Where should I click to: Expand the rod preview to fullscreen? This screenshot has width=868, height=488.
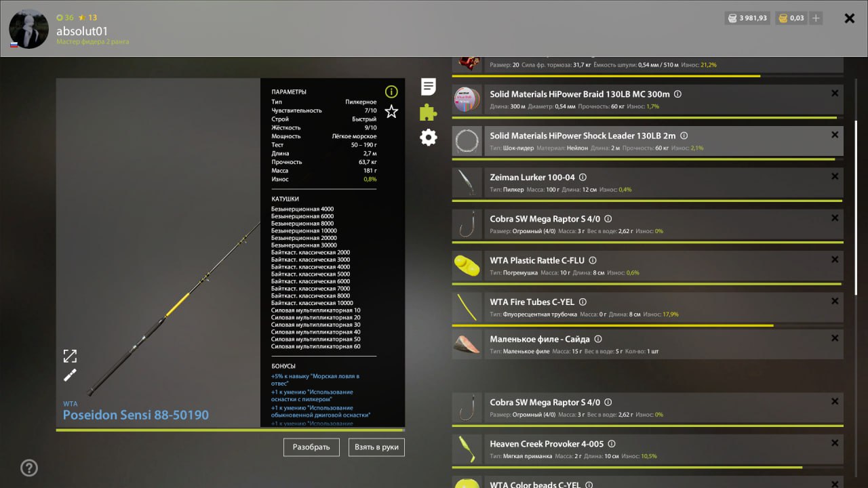coord(70,356)
